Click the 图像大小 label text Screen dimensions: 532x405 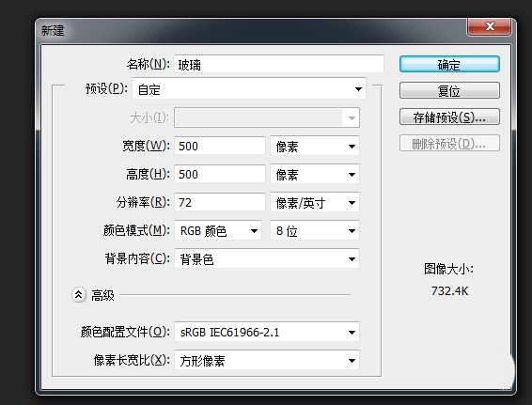coord(448,270)
